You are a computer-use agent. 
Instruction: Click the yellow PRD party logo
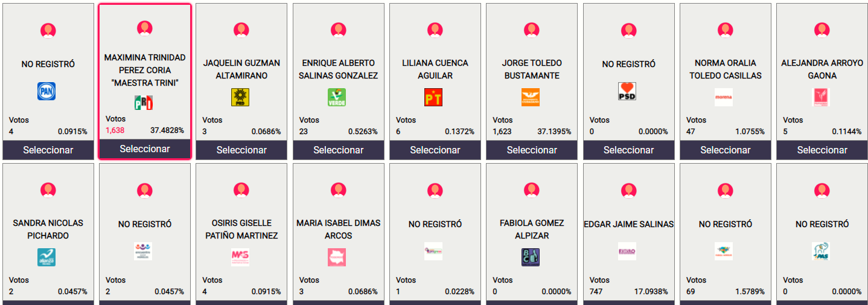coord(240,97)
